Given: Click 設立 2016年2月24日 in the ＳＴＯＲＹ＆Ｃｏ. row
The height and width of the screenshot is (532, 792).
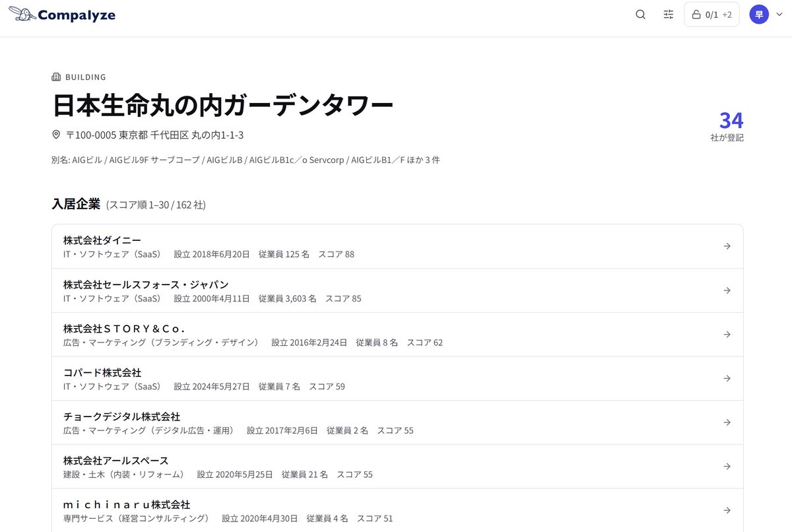Looking at the screenshot, I should [309, 343].
